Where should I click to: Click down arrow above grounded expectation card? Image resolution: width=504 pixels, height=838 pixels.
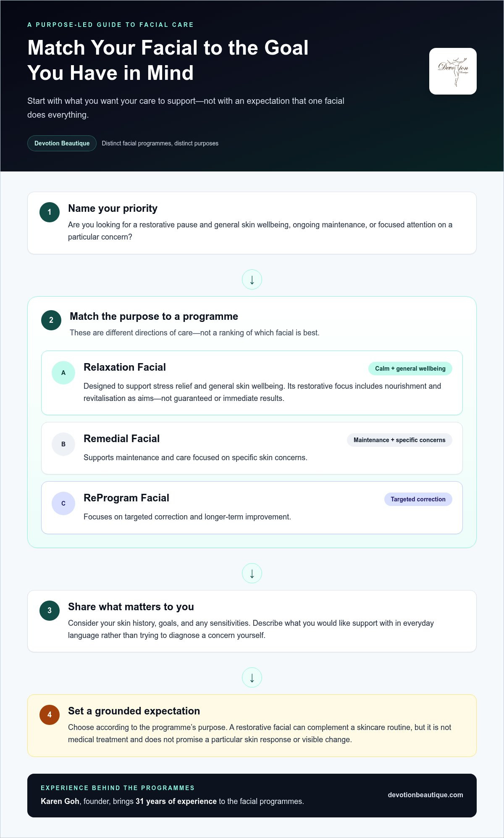(252, 677)
